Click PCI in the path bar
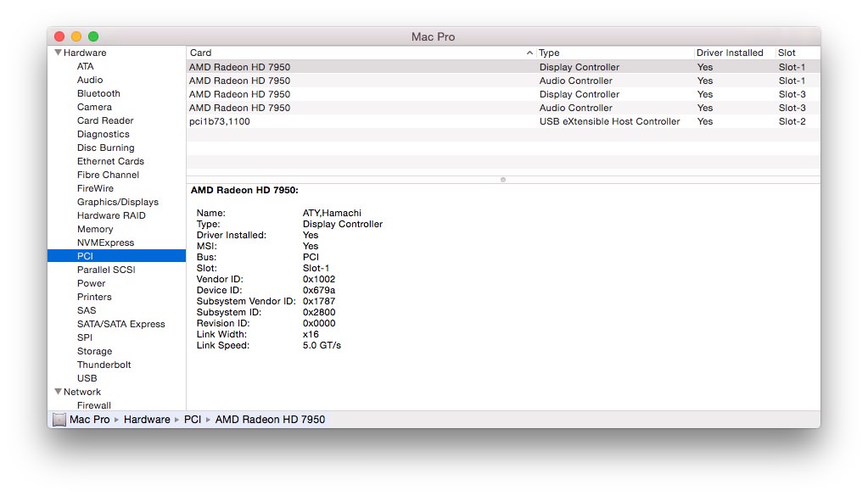Viewport: 868px width, 496px height. 193,419
